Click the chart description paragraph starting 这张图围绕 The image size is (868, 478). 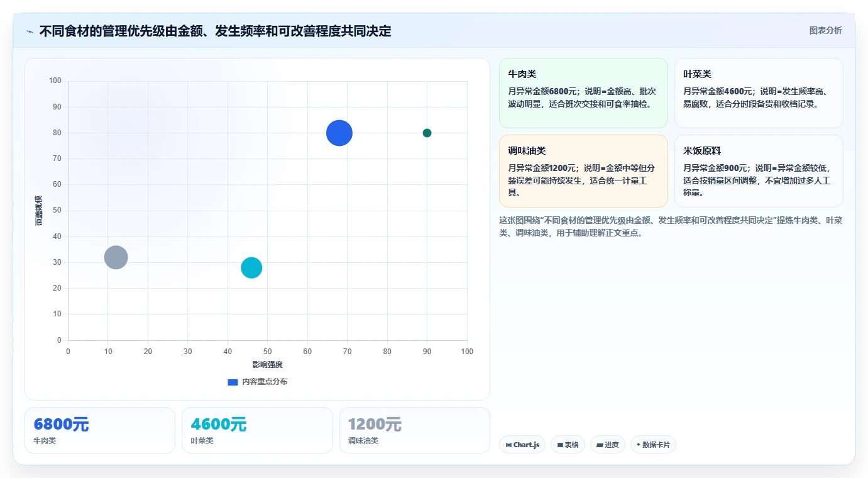tap(671, 226)
